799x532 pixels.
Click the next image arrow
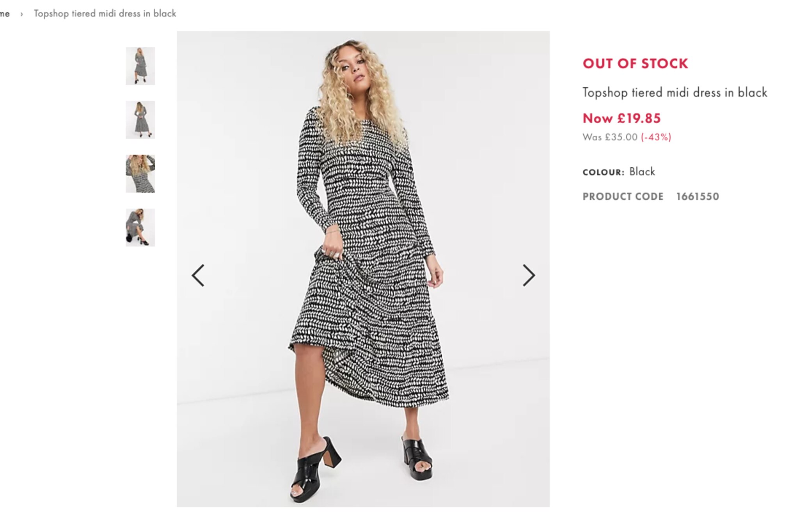[x=529, y=275]
